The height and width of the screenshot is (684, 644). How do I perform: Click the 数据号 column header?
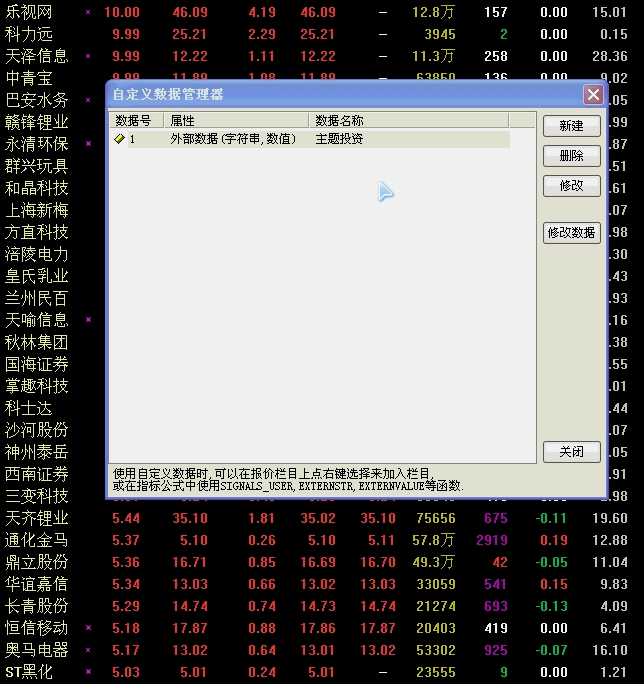(136, 120)
